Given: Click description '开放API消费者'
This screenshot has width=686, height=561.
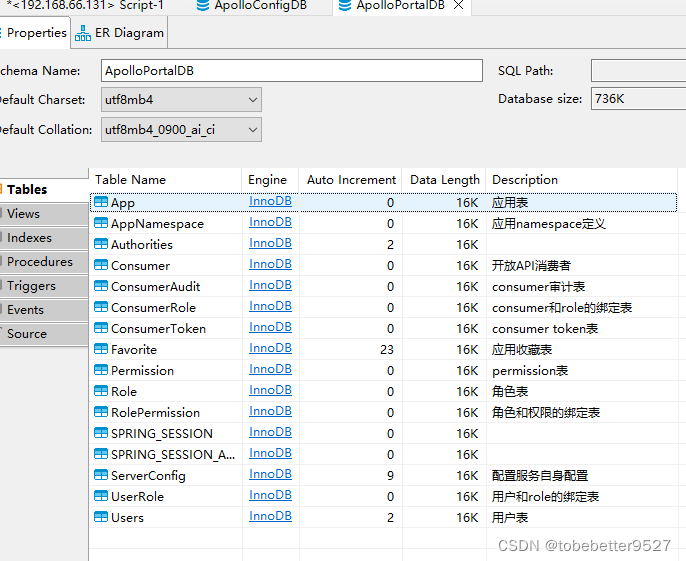Looking at the screenshot, I should pyautogui.click(x=531, y=266).
